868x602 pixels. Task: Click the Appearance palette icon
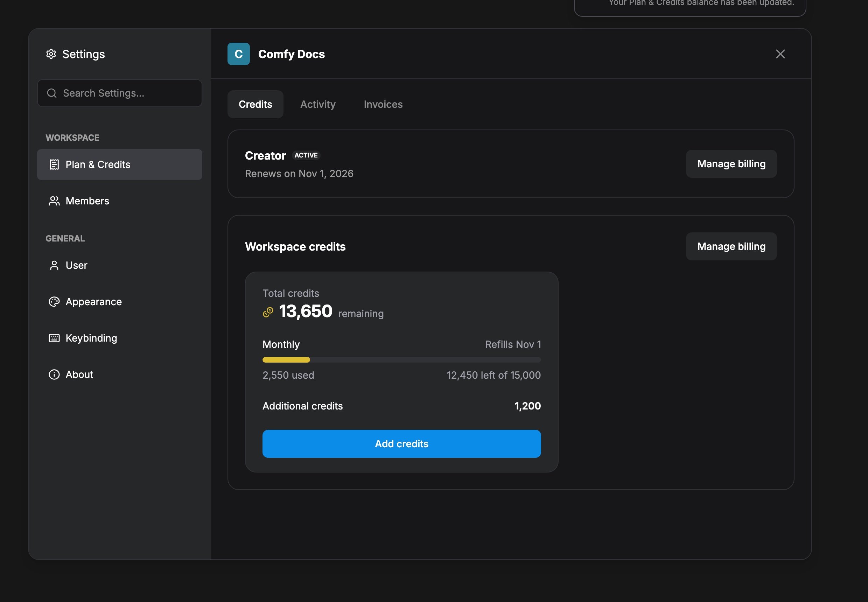[x=54, y=302]
